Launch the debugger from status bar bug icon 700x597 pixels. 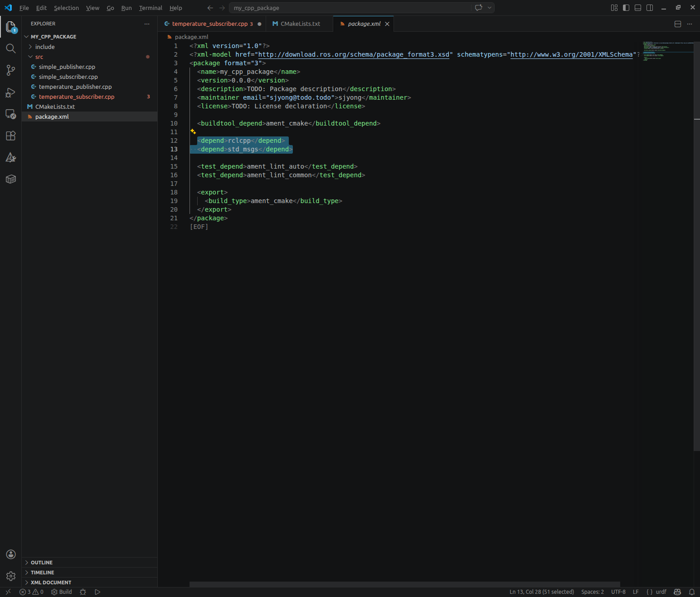pyautogui.click(x=83, y=592)
